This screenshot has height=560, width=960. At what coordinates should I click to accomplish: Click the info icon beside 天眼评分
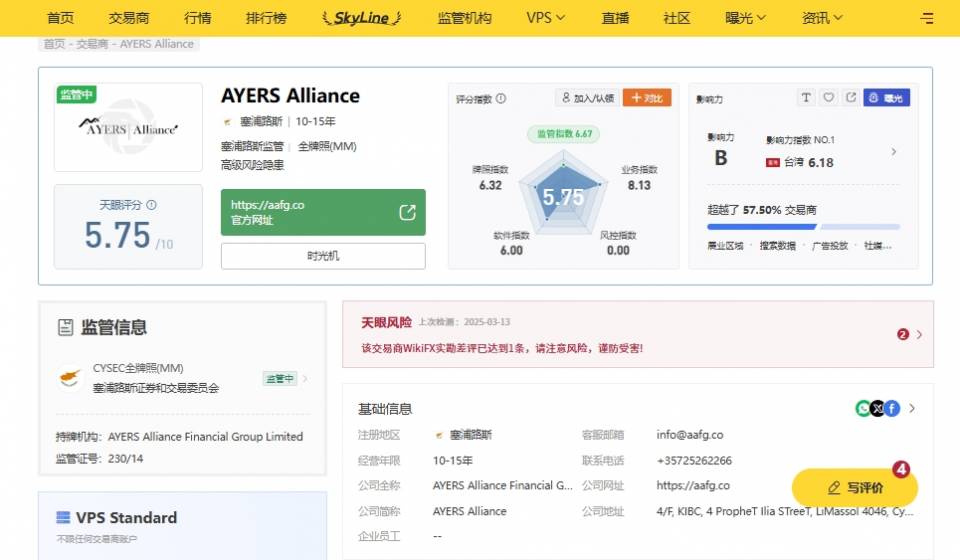151,205
